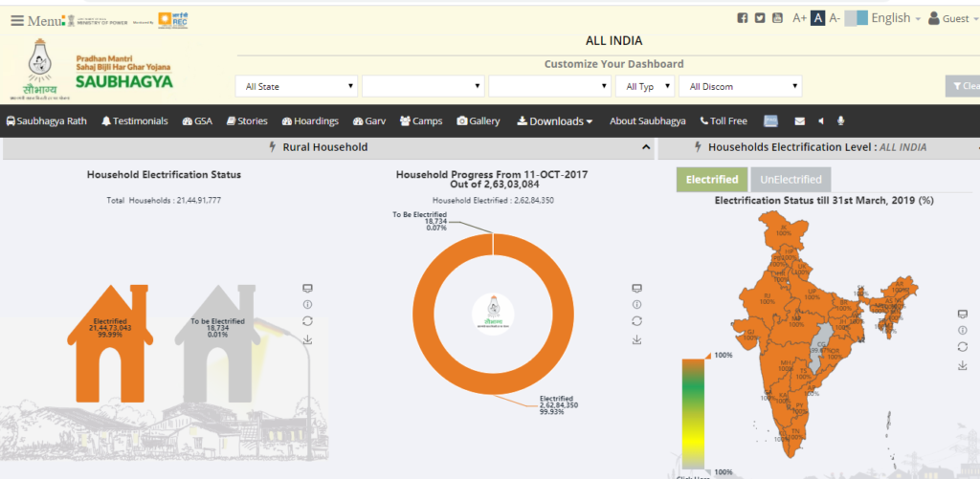Open the Downloads menu
Viewport: 980px width, 479px height.
click(x=554, y=121)
